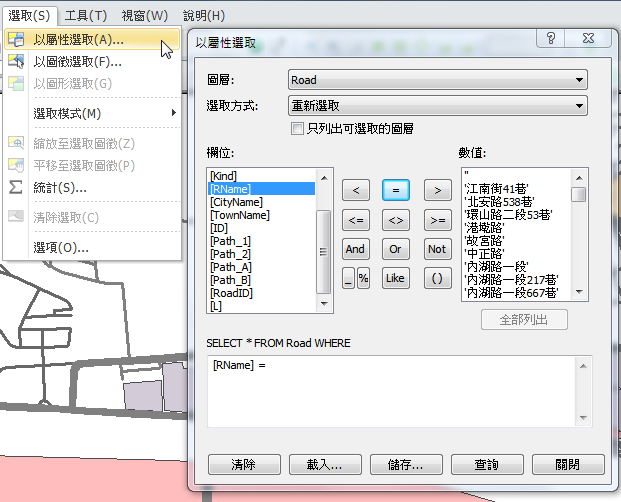Select value '江南街41巷'
This screenshot has width=621, height=502.
pos(516,189)
